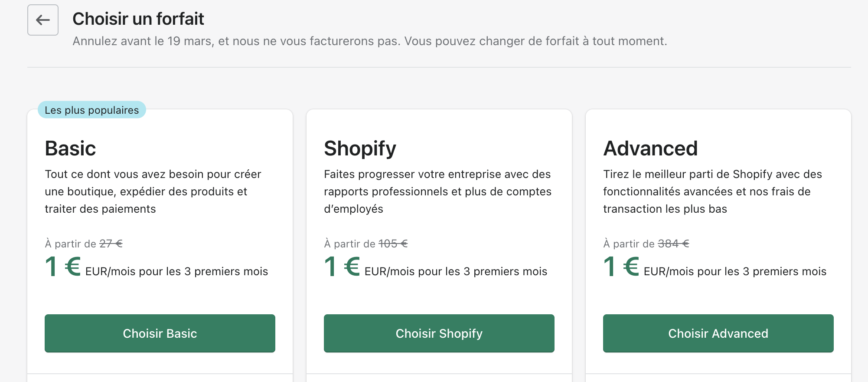The height and width of the screenshot is (382, 868).
Task: Click the Advanced plan heading
Action: pyautogui.click(x=650, y=148)
